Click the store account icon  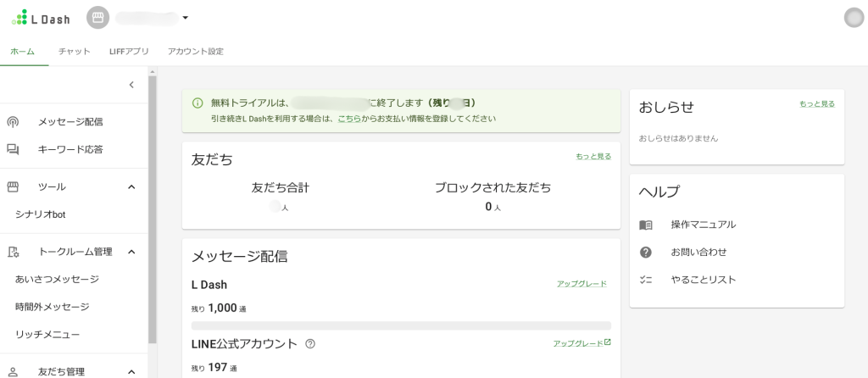pyautogui.click(x=97, y=18)
